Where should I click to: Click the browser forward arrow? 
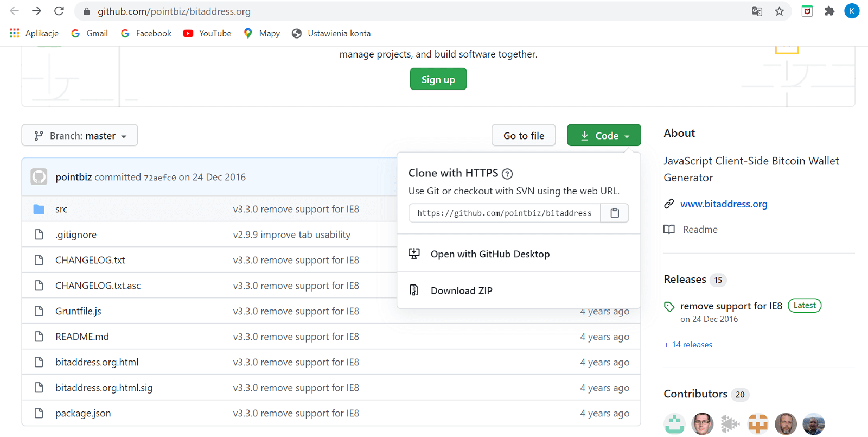(x=36, y=11)
